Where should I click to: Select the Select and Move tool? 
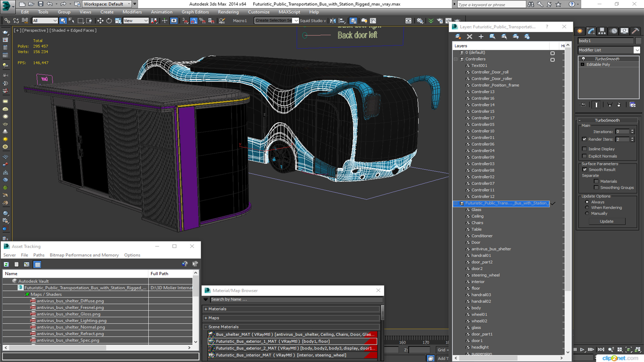100,21
